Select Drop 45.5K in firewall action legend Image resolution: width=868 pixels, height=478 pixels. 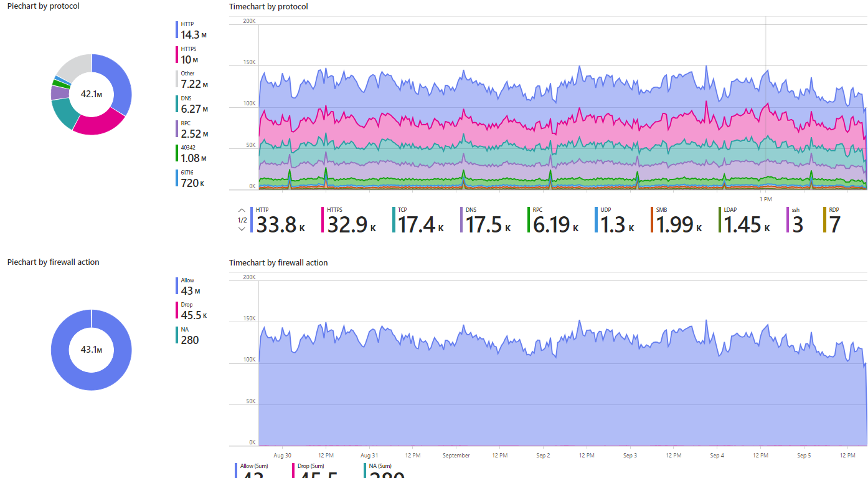[193, 310]
